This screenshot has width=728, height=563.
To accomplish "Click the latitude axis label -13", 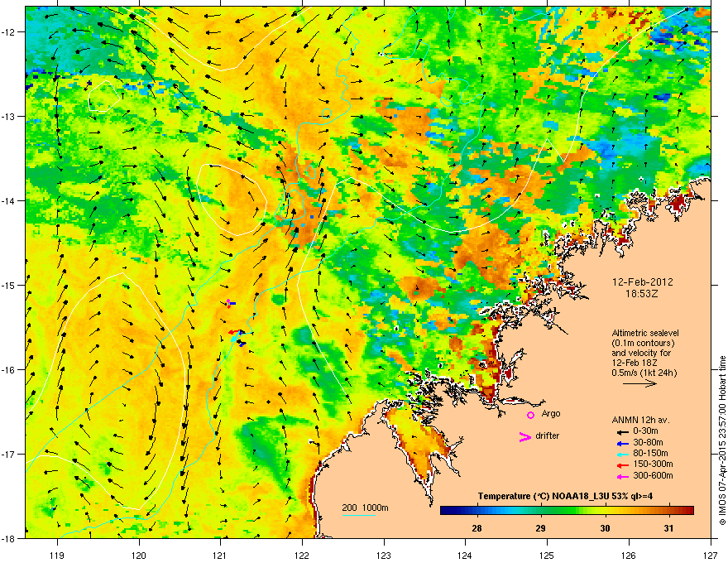I will pos(9,116).
